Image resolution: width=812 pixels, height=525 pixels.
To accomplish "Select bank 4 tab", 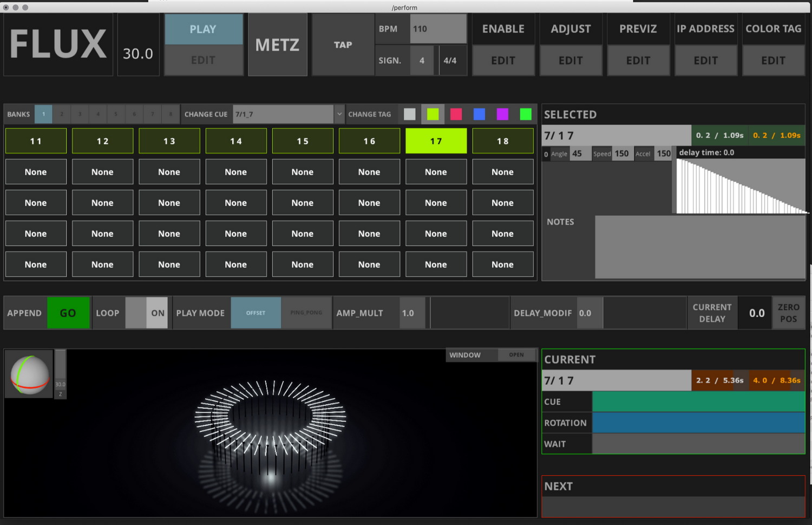I will [x=98, y=114].
